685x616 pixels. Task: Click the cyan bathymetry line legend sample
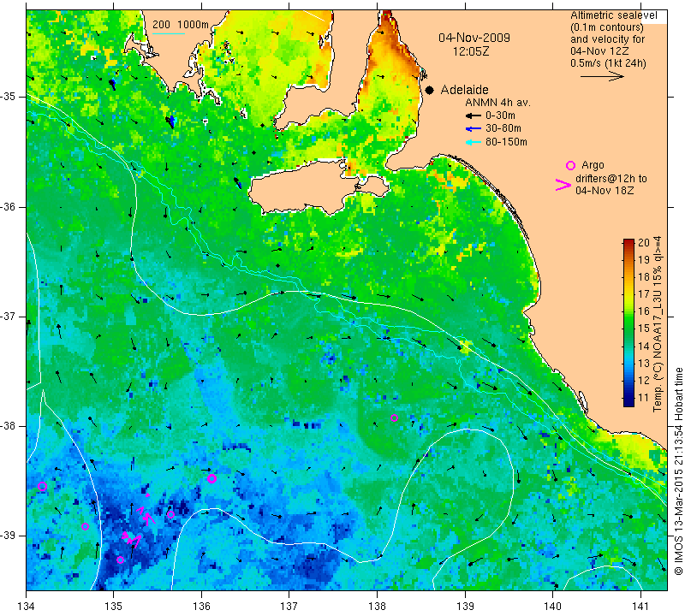169,33
